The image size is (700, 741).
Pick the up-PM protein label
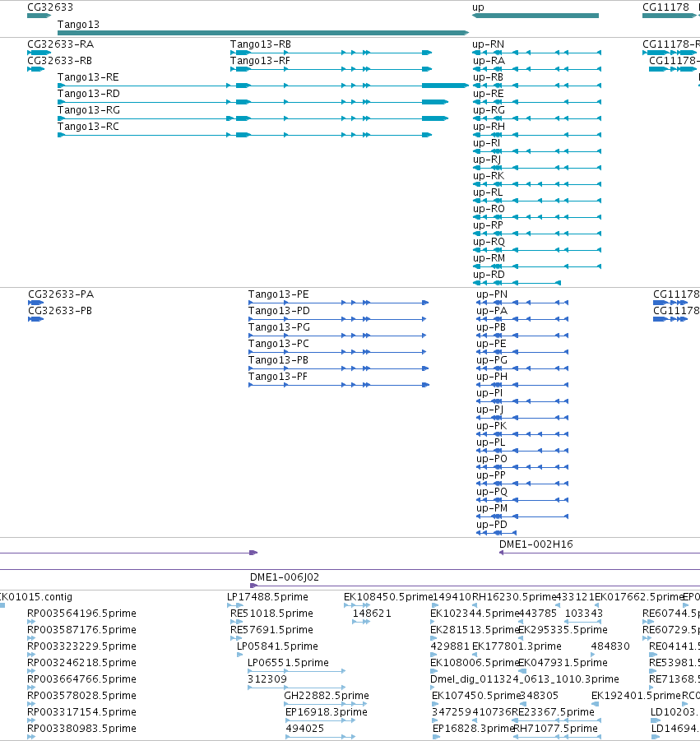[x=492, y=508]
